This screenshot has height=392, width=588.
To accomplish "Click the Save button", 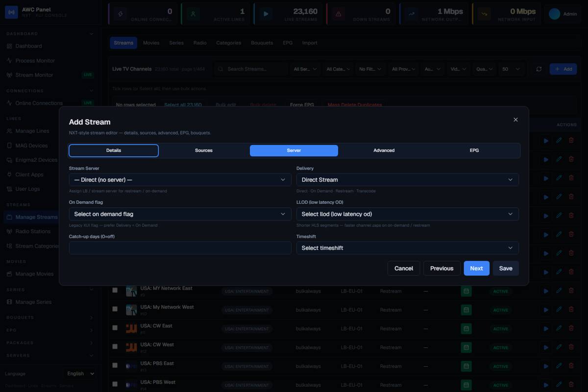I will [x=506, y=268].
